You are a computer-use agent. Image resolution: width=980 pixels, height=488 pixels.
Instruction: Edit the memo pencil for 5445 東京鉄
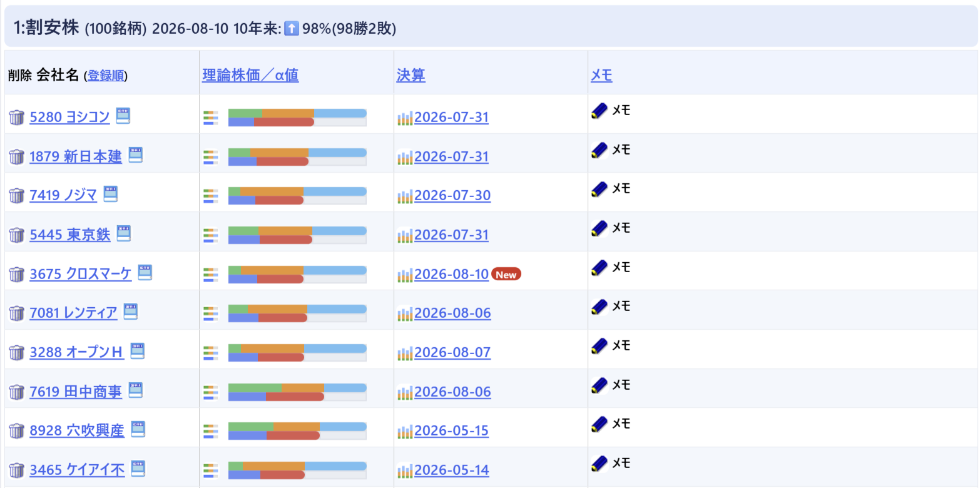point(600,228)
